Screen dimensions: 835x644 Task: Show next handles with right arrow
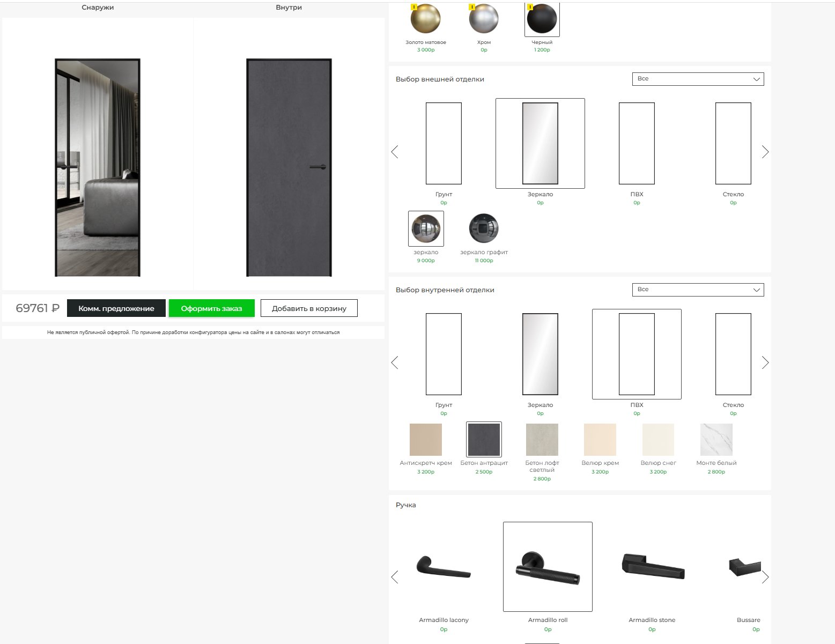pyautogui.click(x=765, y=577)
